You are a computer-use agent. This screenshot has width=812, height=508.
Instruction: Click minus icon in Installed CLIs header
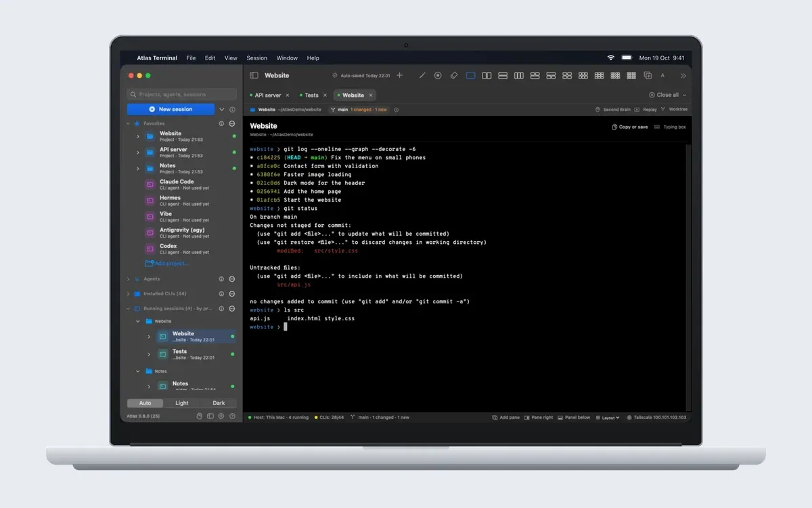pos(232,294)
